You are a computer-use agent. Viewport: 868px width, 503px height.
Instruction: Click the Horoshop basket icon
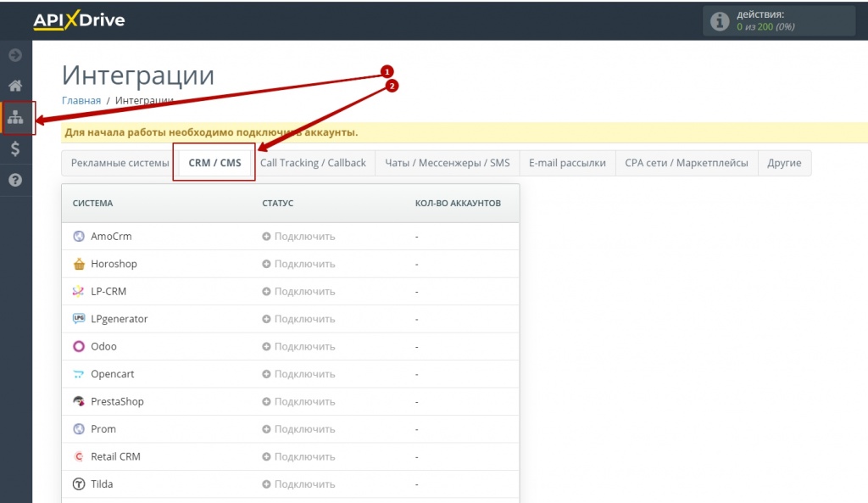[x=79, y=264]
